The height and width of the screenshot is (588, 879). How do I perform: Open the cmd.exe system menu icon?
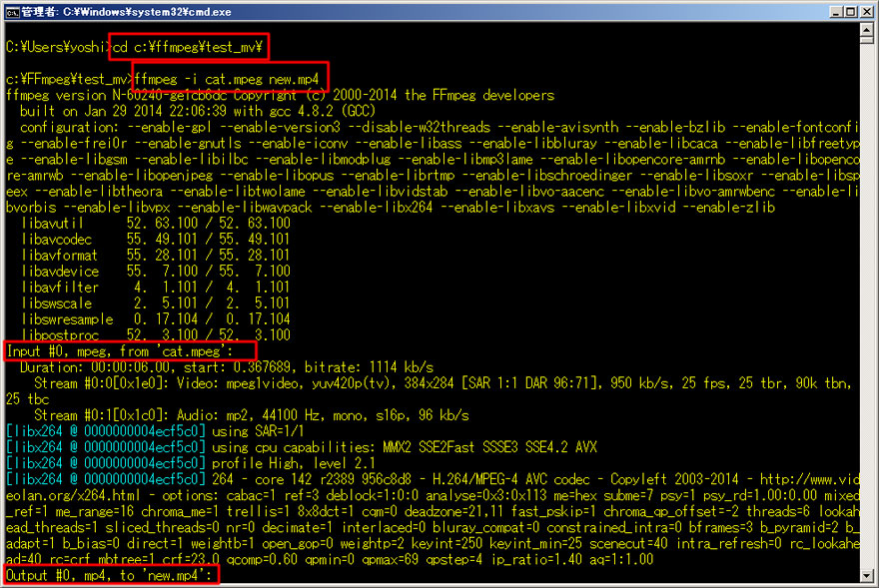(x=12, y=12)
